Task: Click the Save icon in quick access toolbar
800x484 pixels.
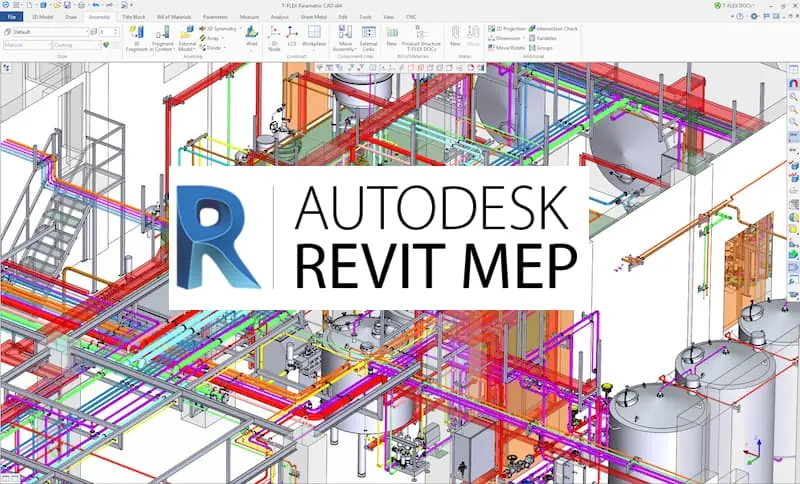Action: tap(67, 5)
